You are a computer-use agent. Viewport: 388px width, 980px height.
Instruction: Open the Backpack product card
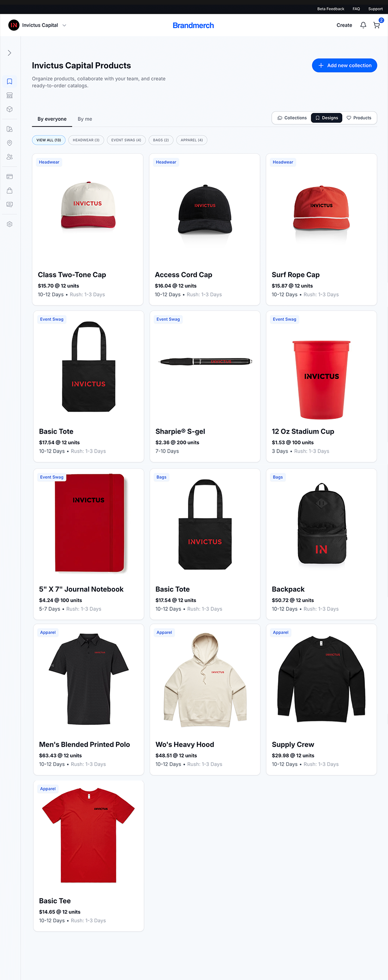click(x=321, y=544)
